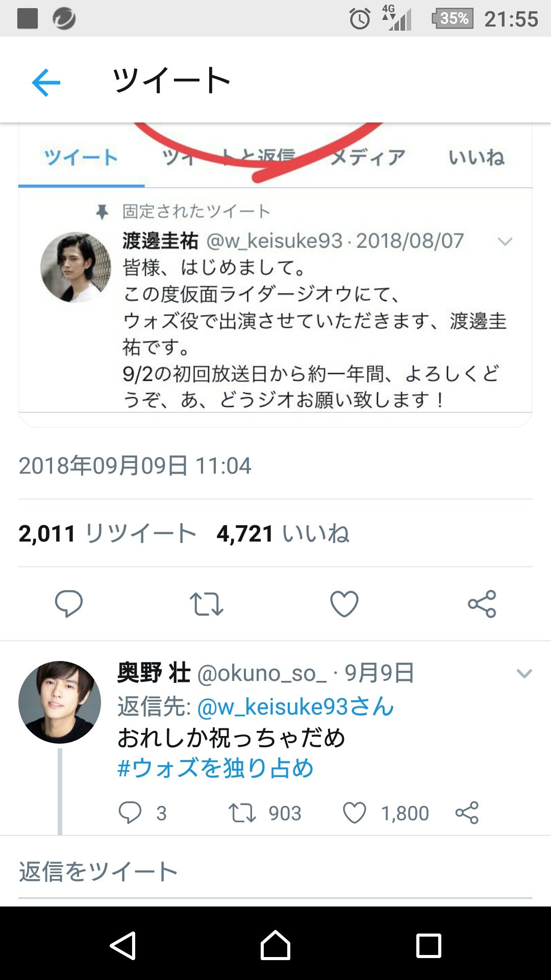The width and height of the screenshot is (551, 980).
Task: Share the main tweet
Action: tap(482, 604)
